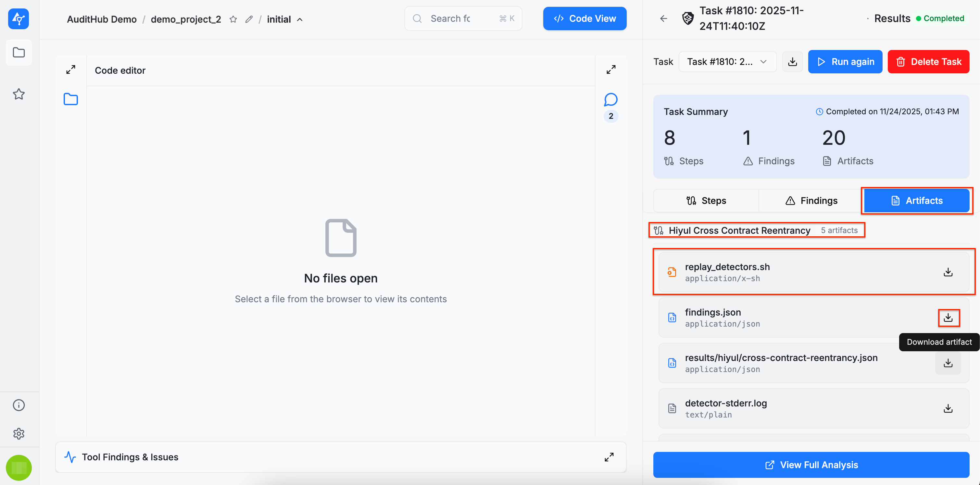Star the demo_project_2 project

click(x=233, y=19)
